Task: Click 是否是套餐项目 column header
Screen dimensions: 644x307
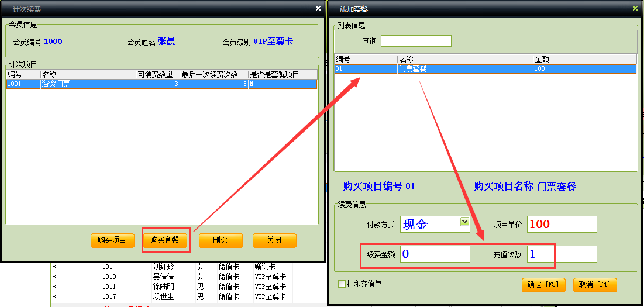Action: [x=283, y=74]
